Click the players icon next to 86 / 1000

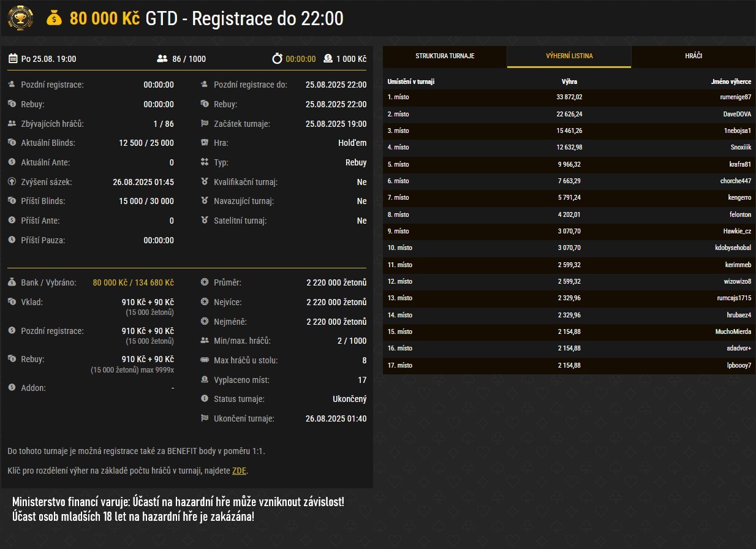click(162, 59)
